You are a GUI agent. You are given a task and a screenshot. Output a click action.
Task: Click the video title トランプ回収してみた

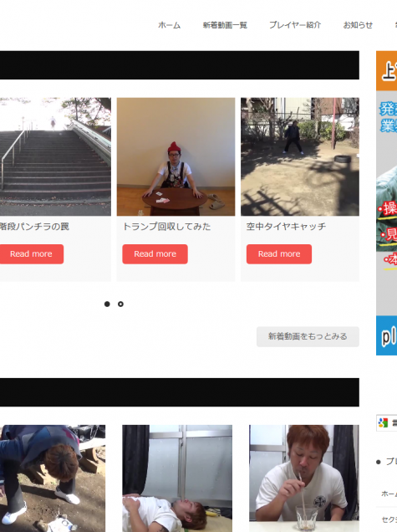[x=166, y=227]
